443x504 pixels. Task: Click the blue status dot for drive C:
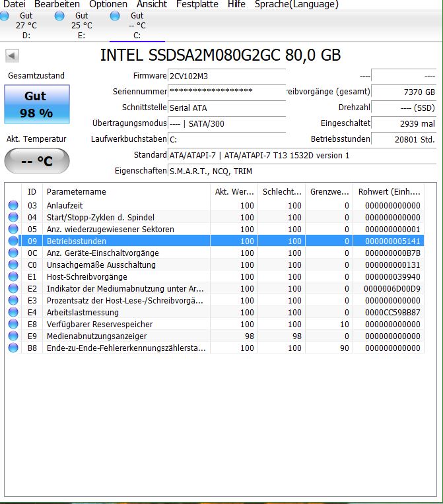click(x=114, y=16)
